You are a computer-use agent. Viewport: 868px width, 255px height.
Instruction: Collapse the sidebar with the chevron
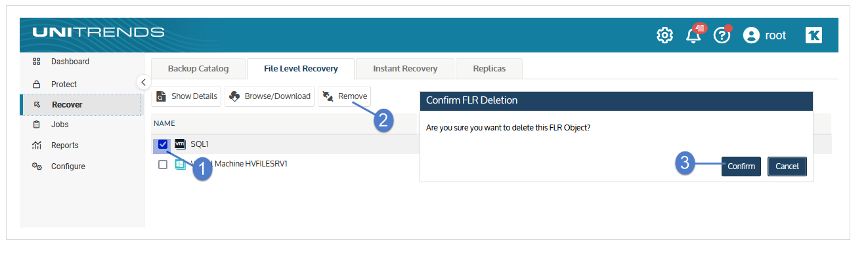pos(144,82)
